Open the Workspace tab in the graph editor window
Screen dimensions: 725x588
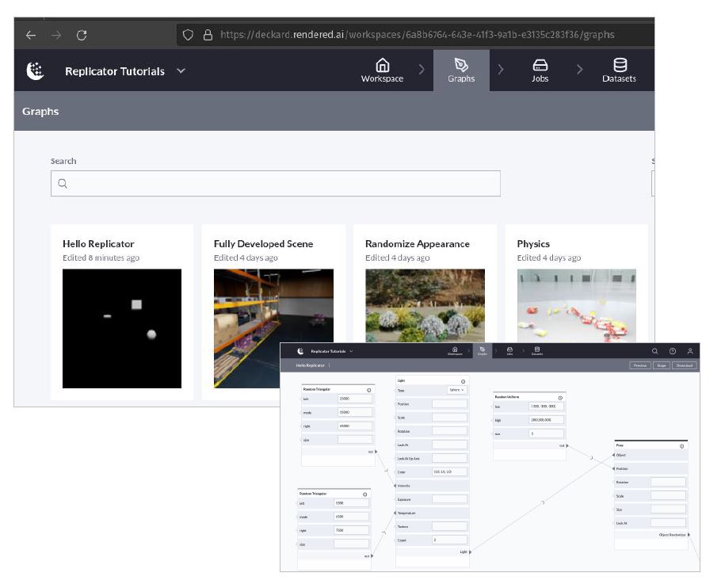point(455,351)
